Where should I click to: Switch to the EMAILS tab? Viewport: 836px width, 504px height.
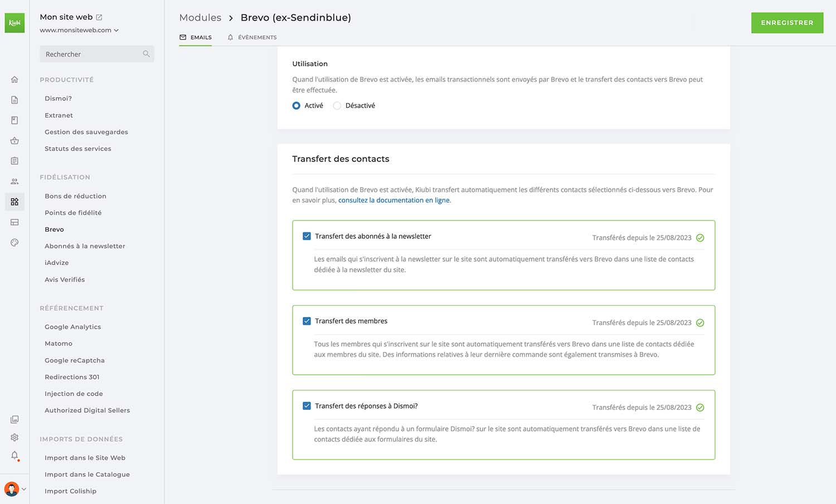[196, 37]
